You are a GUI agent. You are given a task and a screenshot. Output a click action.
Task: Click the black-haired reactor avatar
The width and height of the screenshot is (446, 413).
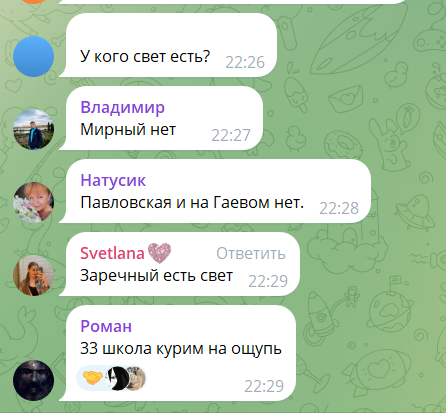117,378
